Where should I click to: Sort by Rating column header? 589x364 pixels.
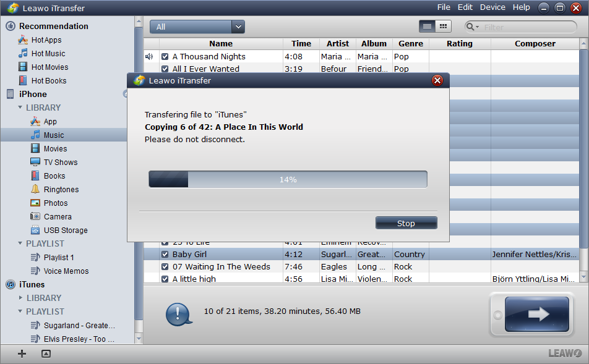(460, 43)
